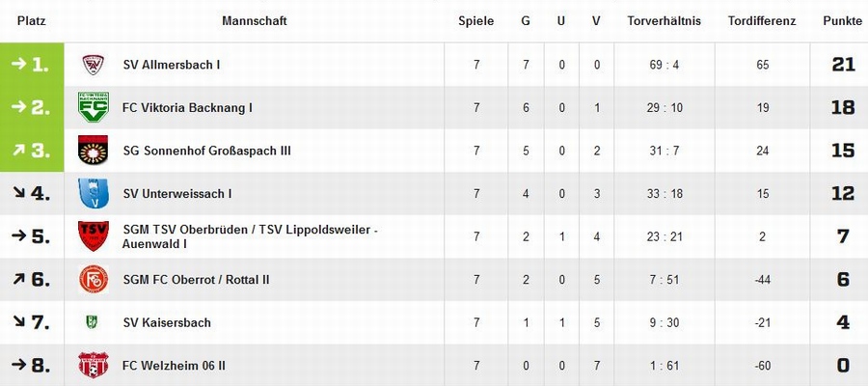This screenshot has height=386, width=868.
Task: Click the Mannschaft column header
Action: (255, 21)
